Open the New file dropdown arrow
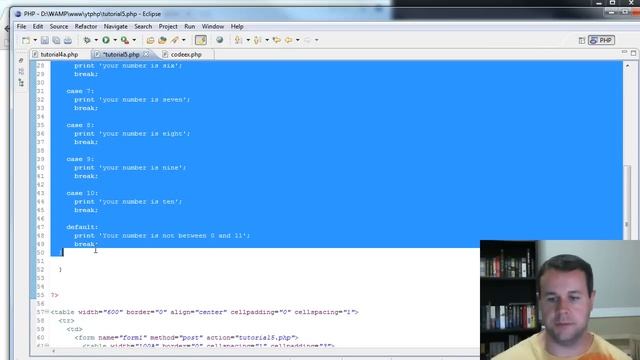This screenshot has height=360, width=640. pyautogui.click(x=35, y=40)
